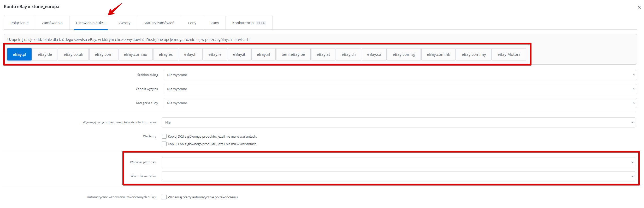Open the Konkurencja BETA tab

click(x=249, y=23)
